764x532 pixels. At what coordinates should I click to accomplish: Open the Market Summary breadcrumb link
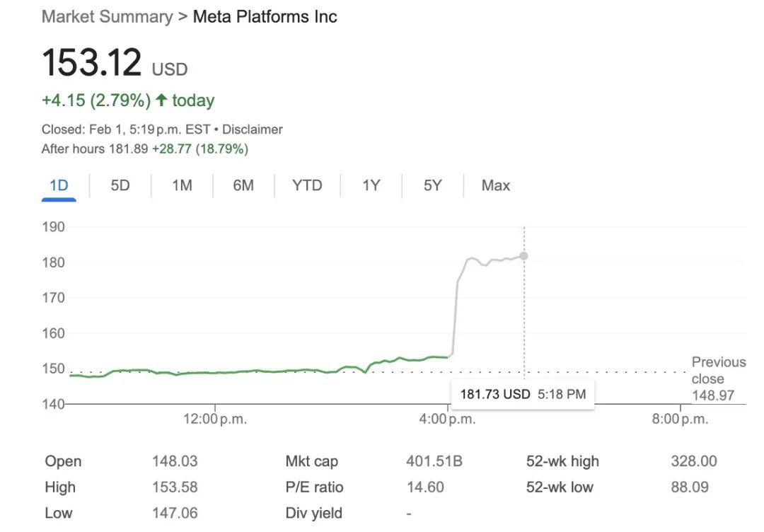(x=107, y=16)
